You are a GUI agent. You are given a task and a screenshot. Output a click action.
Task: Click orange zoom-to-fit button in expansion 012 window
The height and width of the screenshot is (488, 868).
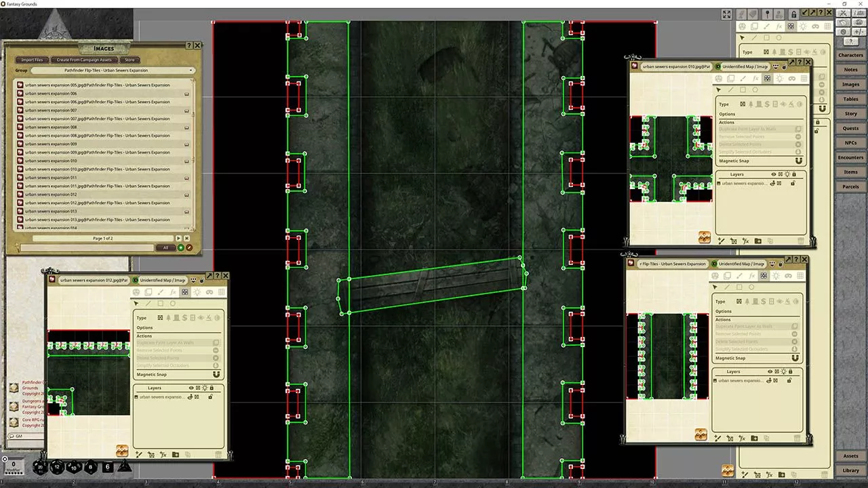(x=122, y=451)
